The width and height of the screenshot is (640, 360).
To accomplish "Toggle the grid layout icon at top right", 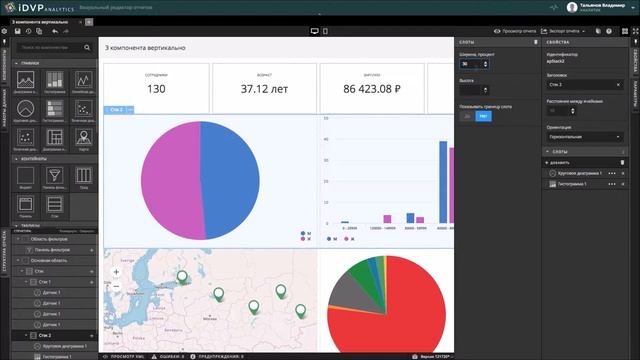I will (x=625, y=31).
